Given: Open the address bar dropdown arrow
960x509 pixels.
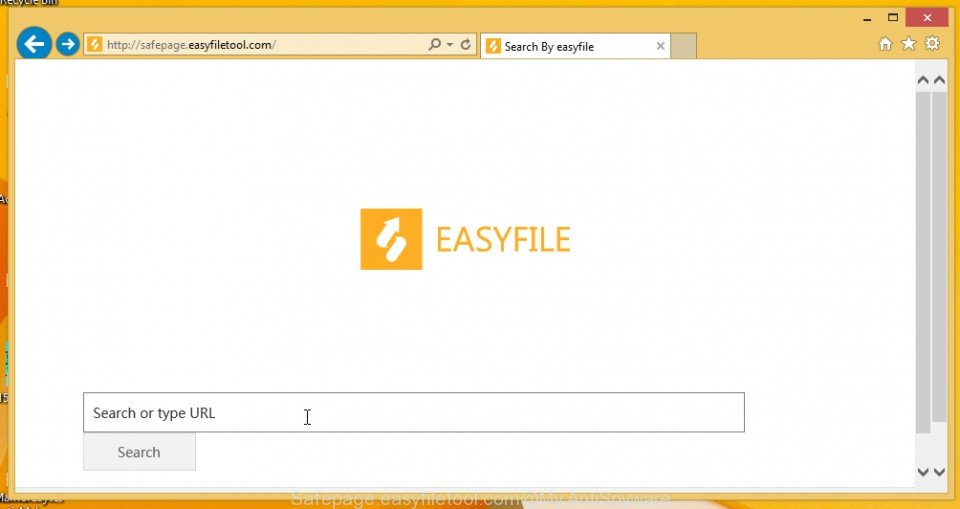Looking at the screenshot, I should click(x=450, y=45).
